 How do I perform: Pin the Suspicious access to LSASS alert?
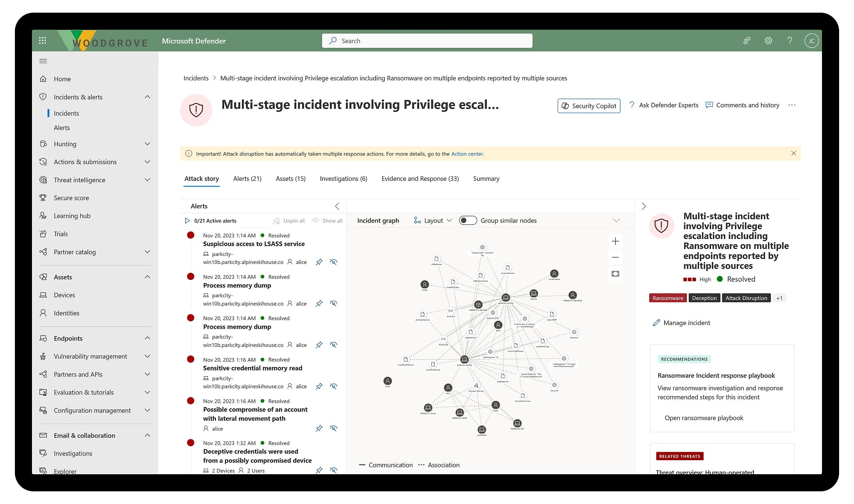tap(319, 262)
